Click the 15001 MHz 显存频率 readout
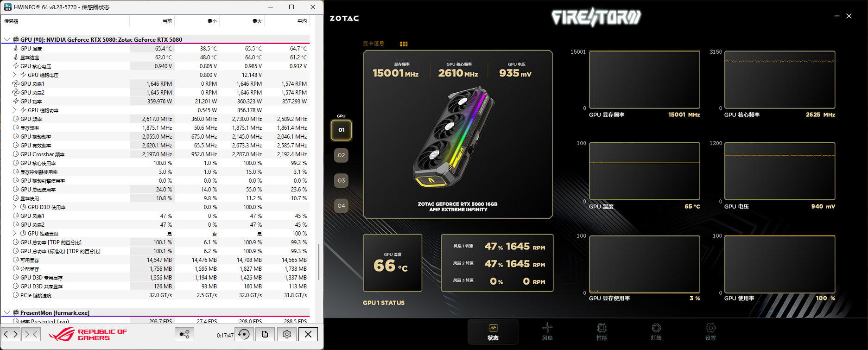 [395, 73]
